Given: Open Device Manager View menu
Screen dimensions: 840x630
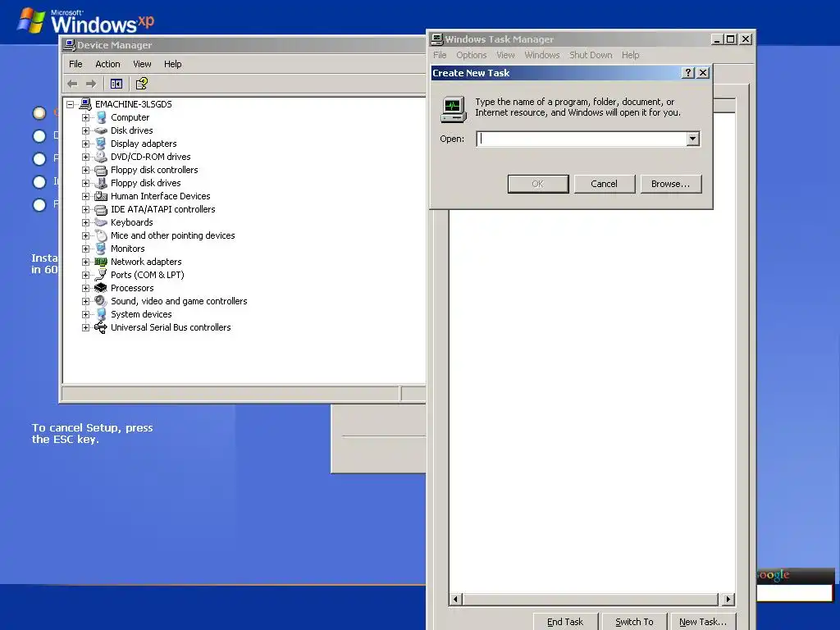Looking at the screenshot, I should 142,64.
